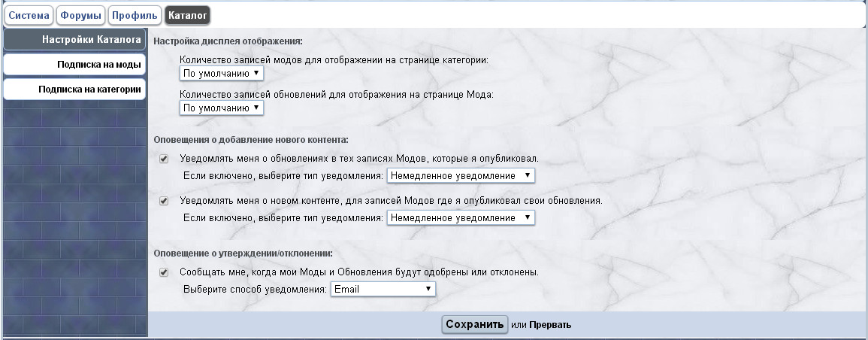Click the Прервать link
This screenshot has height=340, width=868.
pos(550,325)
